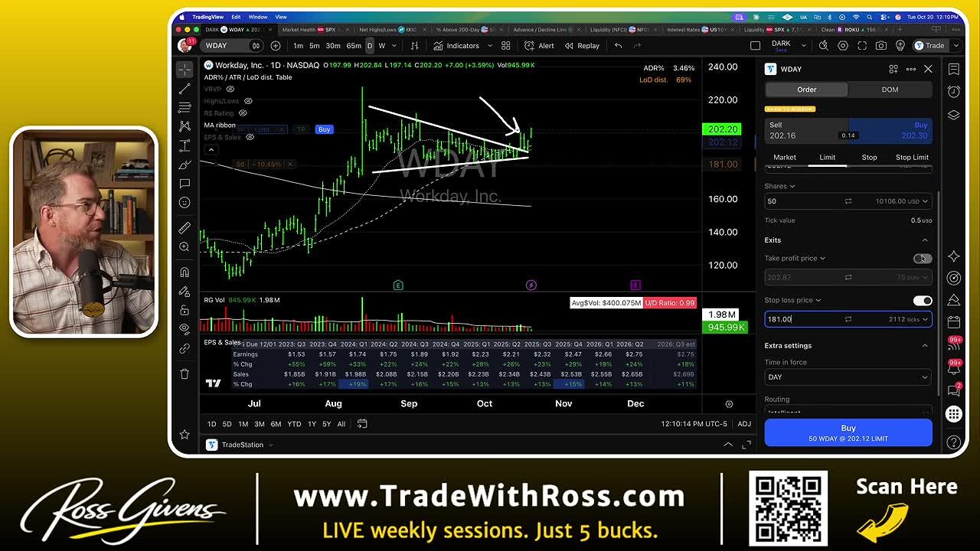Click the Shares quantity field showing 50
Viewport: 980px width, 551px height.
click(848, 201)
